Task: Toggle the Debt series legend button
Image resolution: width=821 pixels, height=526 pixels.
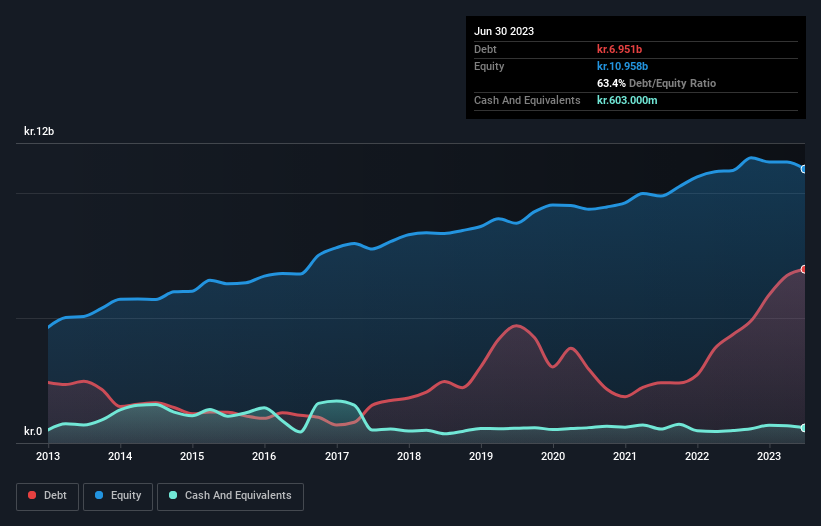Action: pyautogui.click(x=48, y=496)
